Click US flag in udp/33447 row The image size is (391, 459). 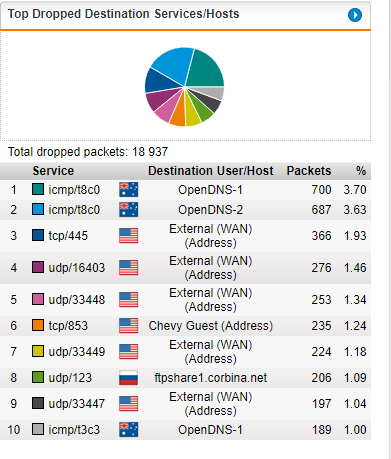[x=129, y=404]
